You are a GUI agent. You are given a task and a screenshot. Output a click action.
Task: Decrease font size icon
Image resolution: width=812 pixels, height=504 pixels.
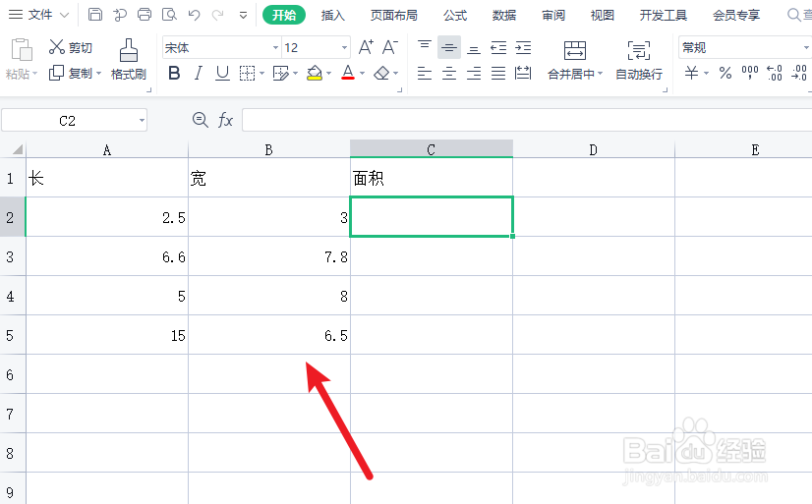390,47
